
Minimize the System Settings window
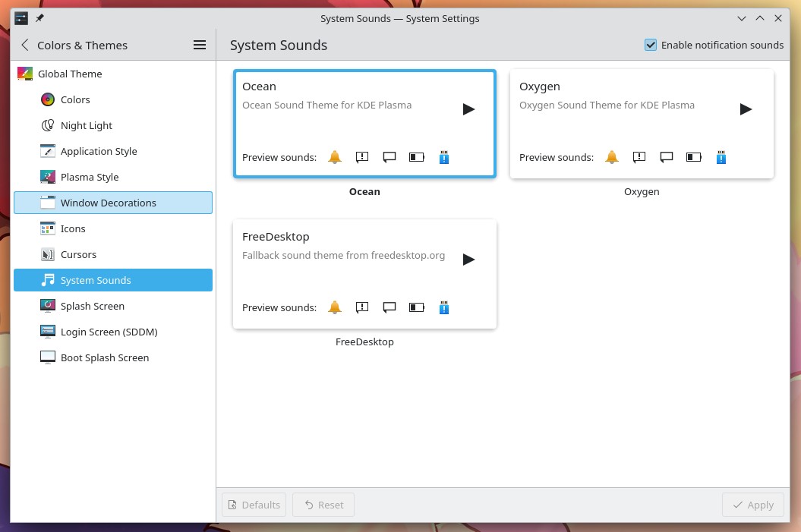coord(742,18)
